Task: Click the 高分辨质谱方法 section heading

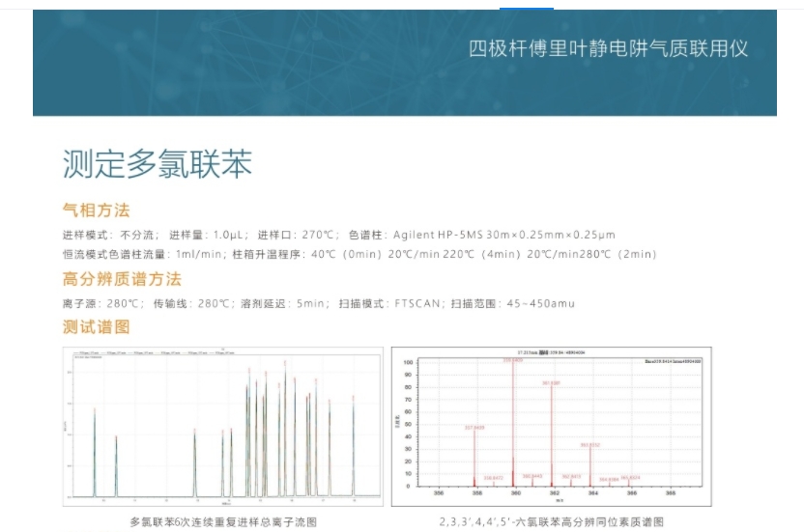Action: pyautogui.click(x=122, y=279)
